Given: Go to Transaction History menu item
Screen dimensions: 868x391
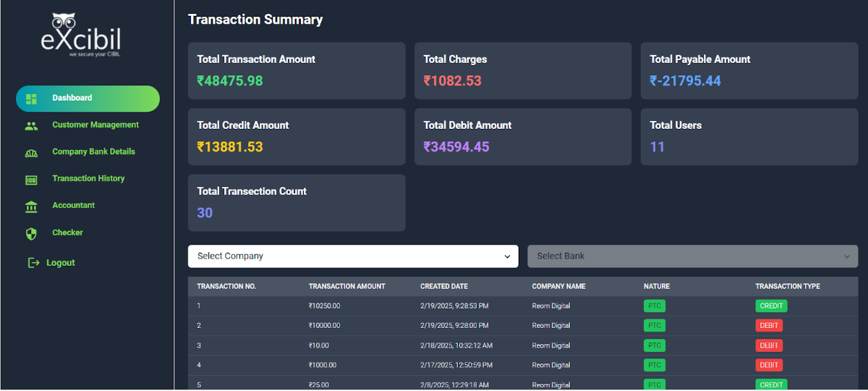Looking at the screenshot, I should tap(88, 179).
